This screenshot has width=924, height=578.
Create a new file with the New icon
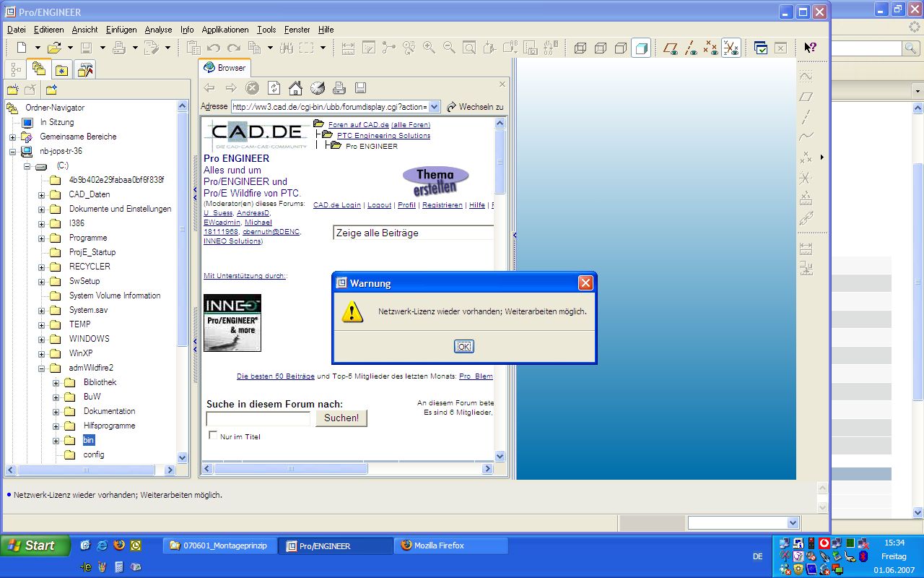[x=22, y=48]
